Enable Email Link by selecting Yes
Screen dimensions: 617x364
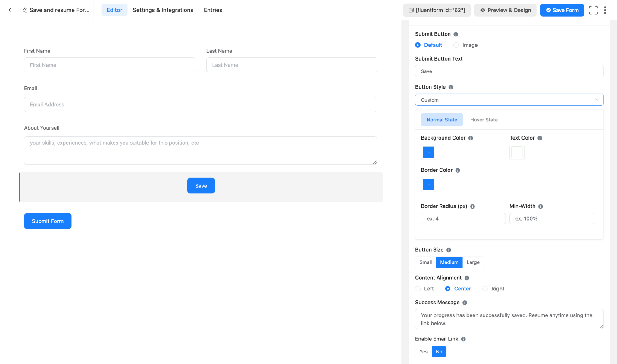pyautogui.click(x=423, y=351)
